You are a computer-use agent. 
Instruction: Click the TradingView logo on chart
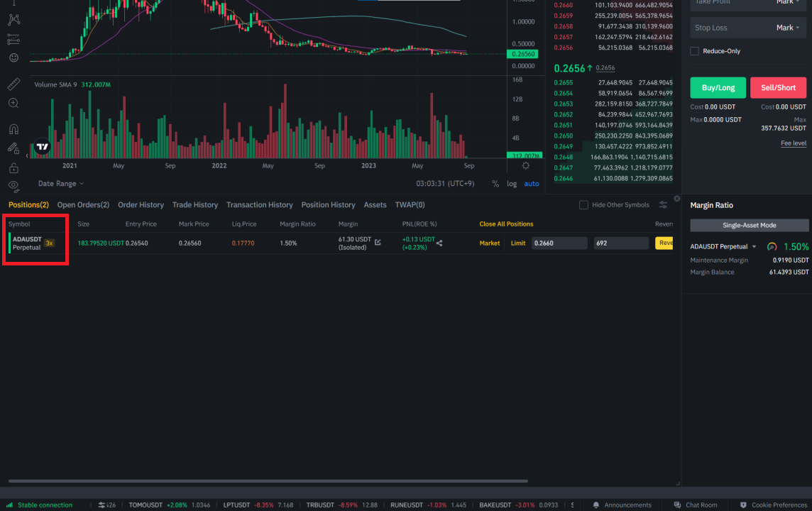(x=42, y=147)
